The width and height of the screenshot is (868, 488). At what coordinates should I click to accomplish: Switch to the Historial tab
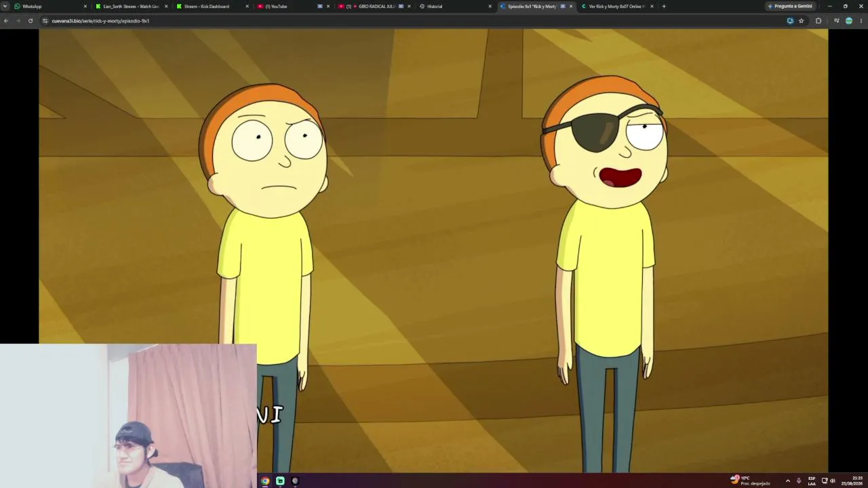(x=455, y=6)
